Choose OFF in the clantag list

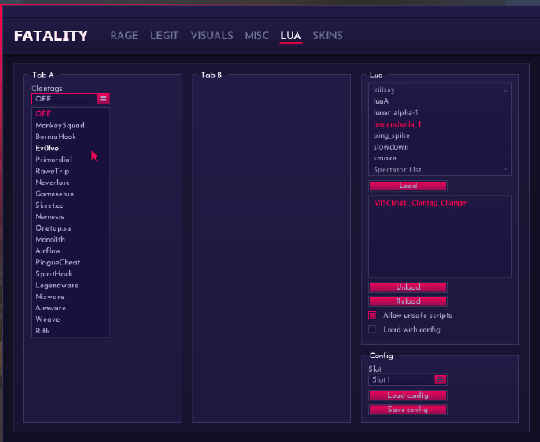(x=71, y=114)
